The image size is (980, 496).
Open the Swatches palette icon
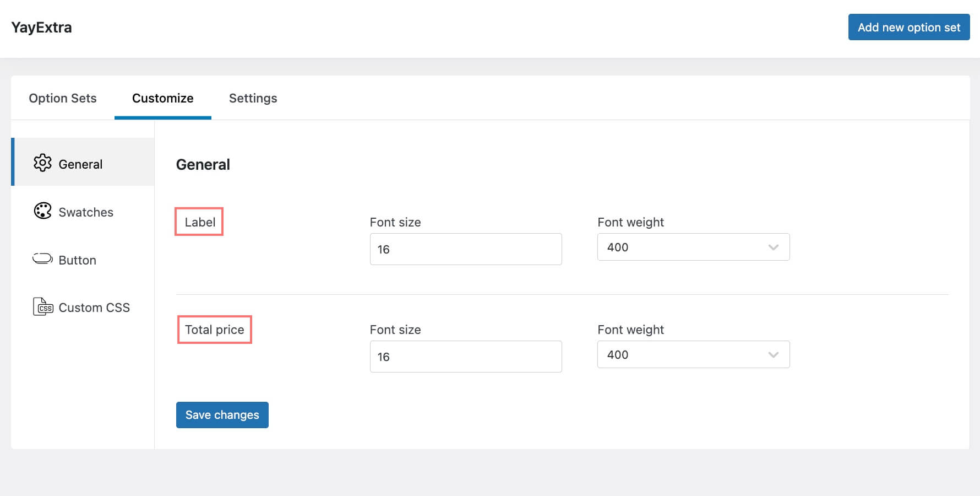pos(42,211)
